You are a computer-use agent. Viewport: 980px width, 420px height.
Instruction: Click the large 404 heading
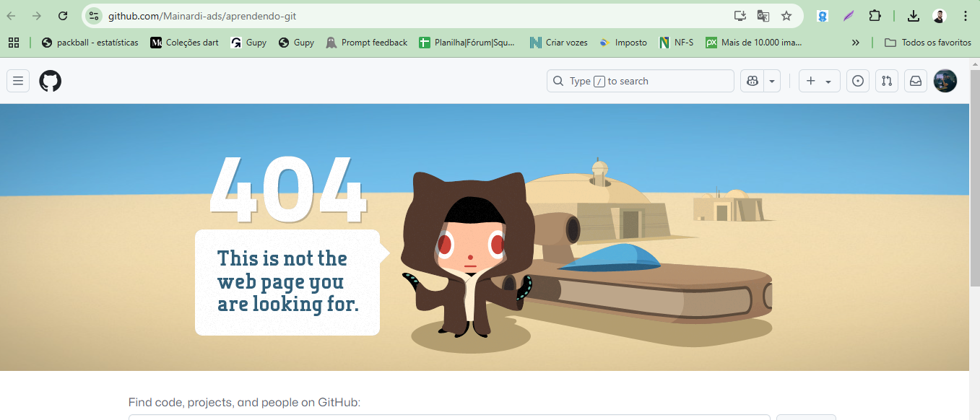click(x=289, y=190)
